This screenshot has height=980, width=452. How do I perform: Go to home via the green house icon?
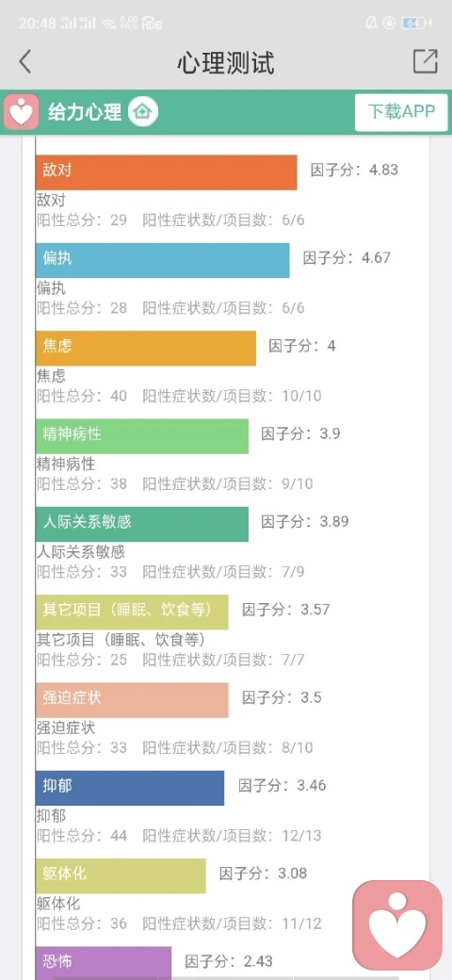[143, 112]
